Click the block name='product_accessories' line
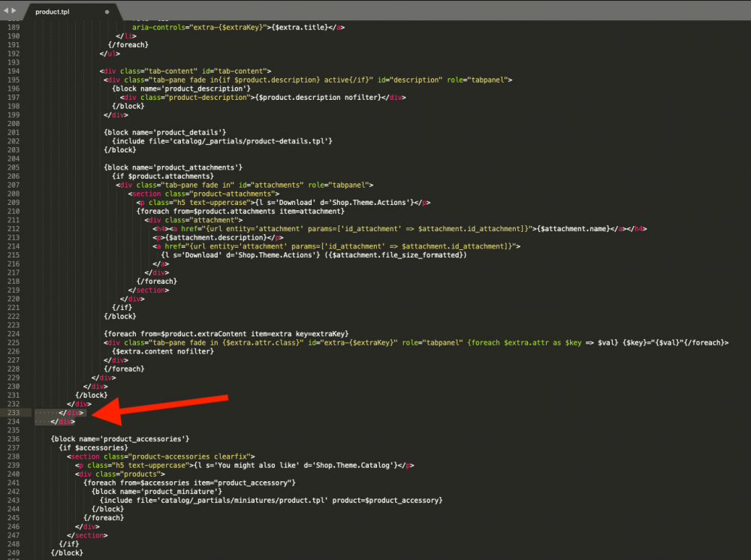 tap(120, 439)
